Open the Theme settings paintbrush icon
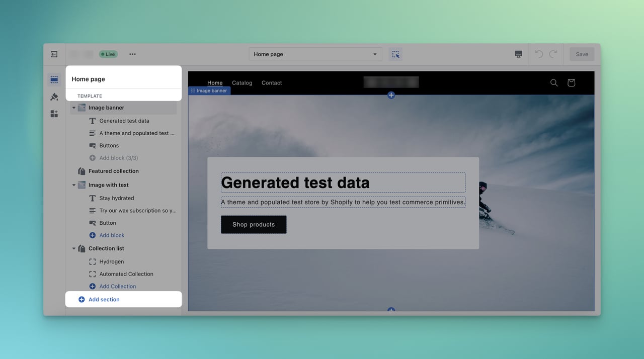644x359 pixels. (x=54, y=97)
